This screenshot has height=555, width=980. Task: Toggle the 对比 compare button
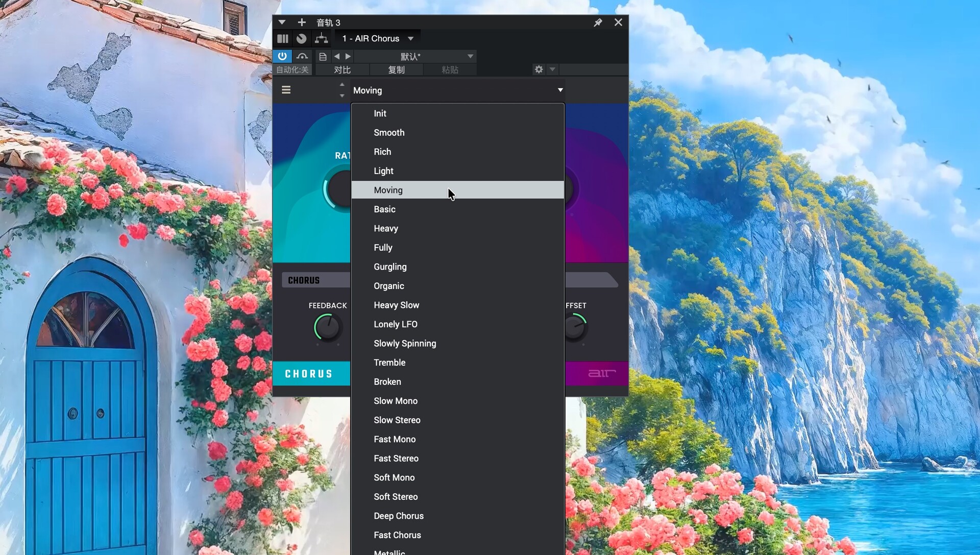342,70
